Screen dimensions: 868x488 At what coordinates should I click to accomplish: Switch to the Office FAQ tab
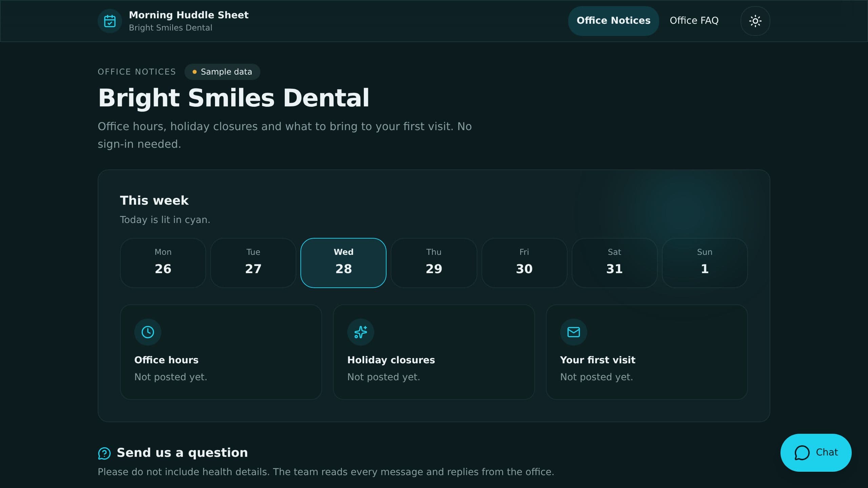click(694, 21)
